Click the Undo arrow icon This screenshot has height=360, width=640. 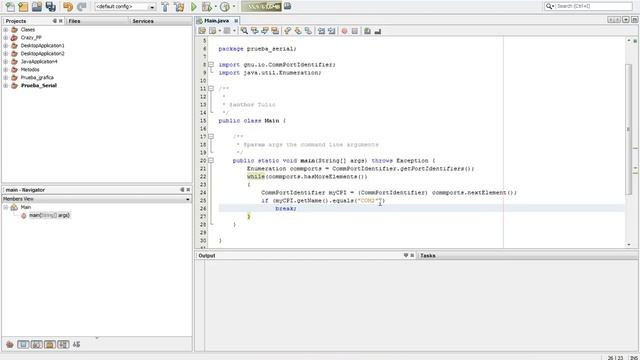68,6
